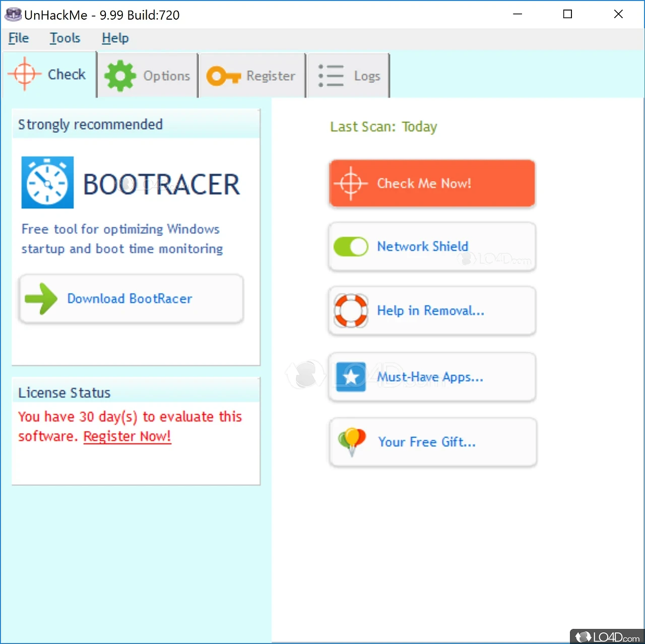
Task: Click the blue star apps icon
Action: 351,377
